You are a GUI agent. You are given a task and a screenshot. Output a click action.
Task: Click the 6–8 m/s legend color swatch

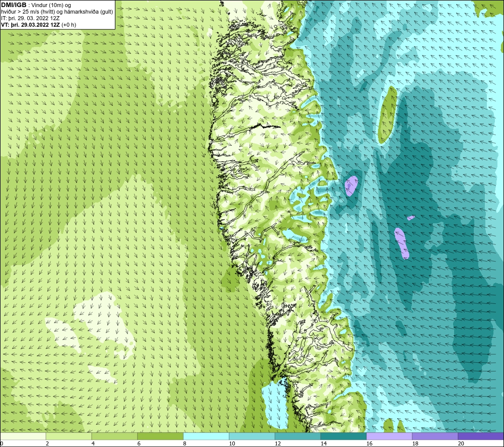pyautogui.click(x=160, y=436)
